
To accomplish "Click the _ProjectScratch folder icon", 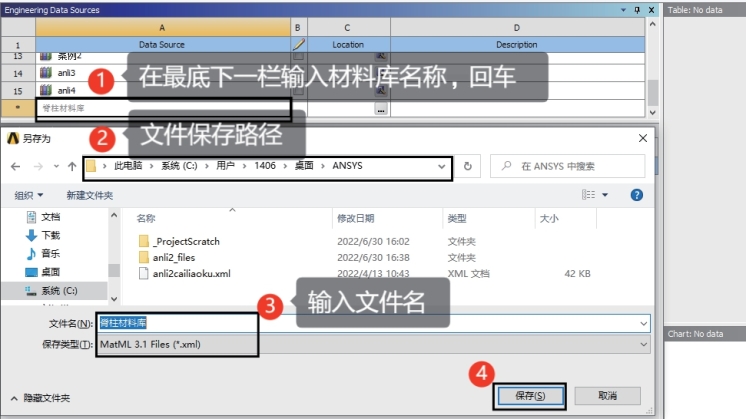I will coord(144,241).
